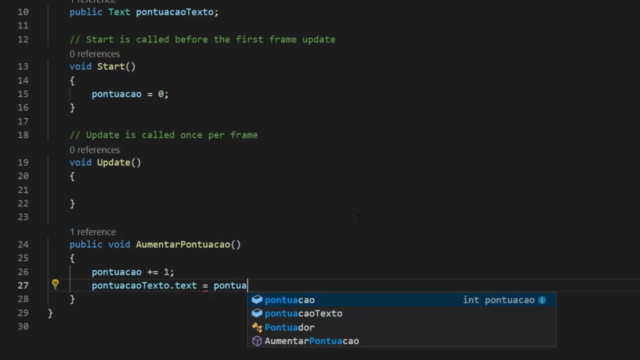Click the 'Start' method name on line 13
Viewport: 640px width, 360px height.
(111, 67)
